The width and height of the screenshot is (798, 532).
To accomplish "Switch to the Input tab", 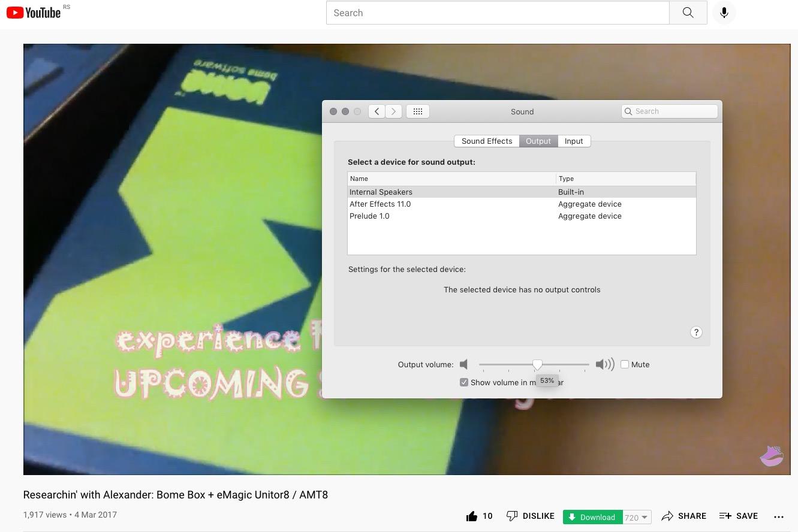I will [573, 141].
